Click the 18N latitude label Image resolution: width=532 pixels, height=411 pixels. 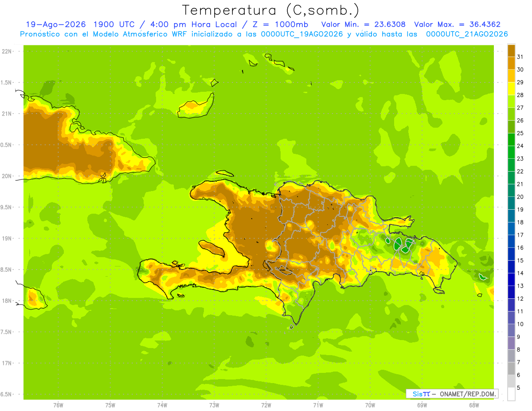coord(6,301)
